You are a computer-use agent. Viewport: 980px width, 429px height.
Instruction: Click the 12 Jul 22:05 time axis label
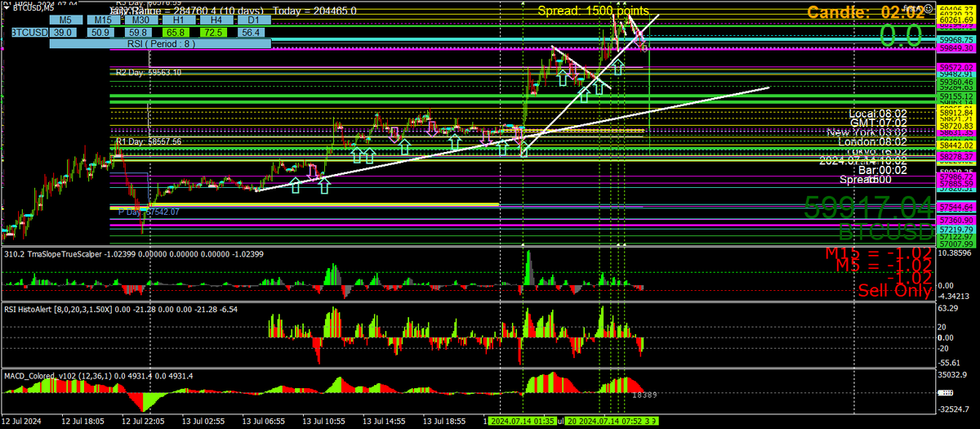click(145, 421)
